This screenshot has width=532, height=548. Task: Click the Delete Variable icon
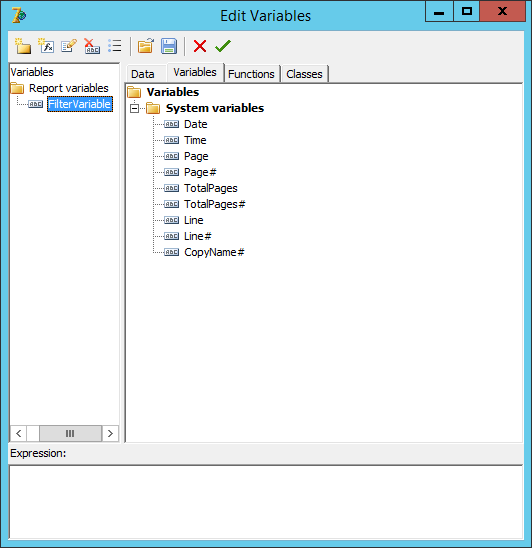click(x=92, y=46)
